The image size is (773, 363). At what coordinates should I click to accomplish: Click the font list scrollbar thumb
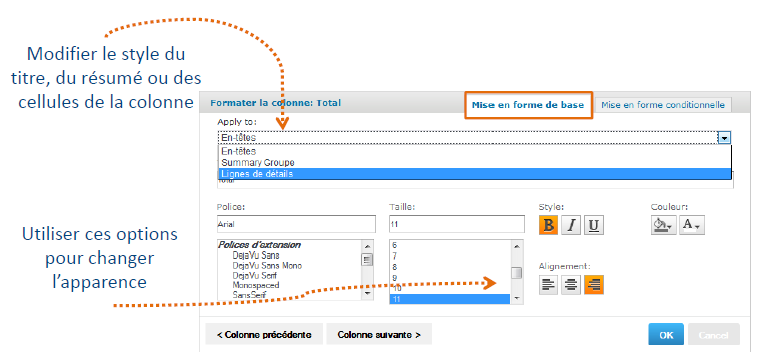point(367,260)
